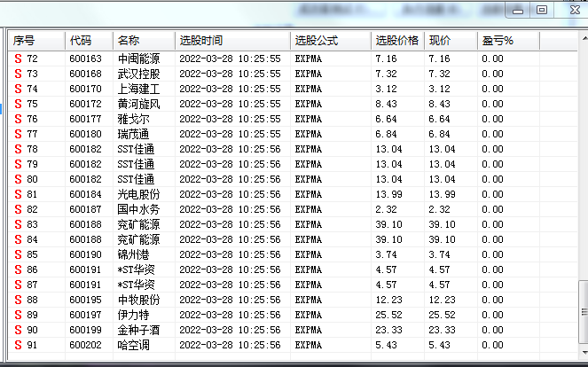Screen dimensions: 588x367
Task: Click the 选股价格 column header
Action: (x=398, y=41)
